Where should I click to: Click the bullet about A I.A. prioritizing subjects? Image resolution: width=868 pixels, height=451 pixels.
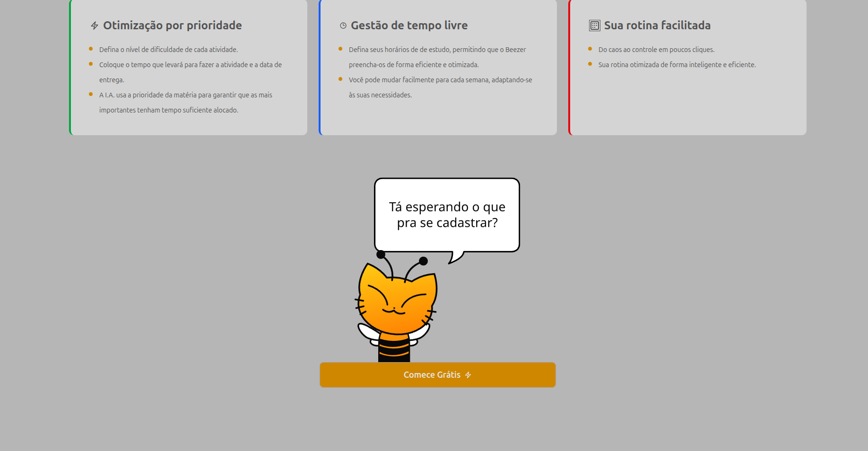[185, 95]
